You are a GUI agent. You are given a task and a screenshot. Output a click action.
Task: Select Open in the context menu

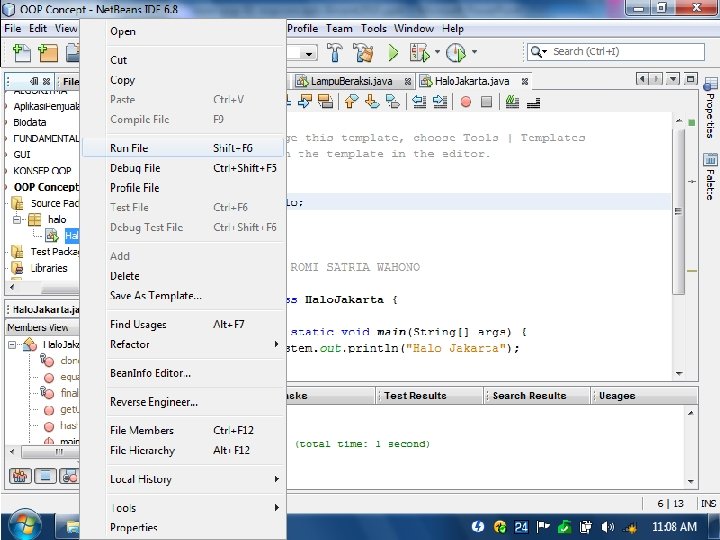[x=184, y=31]
